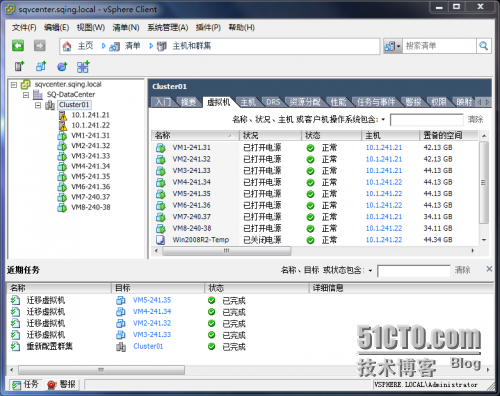Collapse the Cluster01 tree node
This screenshot has height=396, width=500.
click(x=38, y=105)
